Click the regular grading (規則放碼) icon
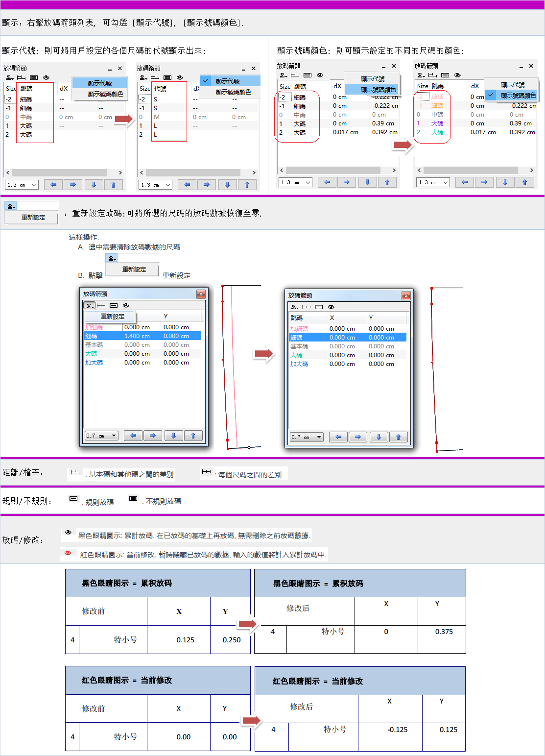Viewport: 545px width, 756px height. click(73, 499)
